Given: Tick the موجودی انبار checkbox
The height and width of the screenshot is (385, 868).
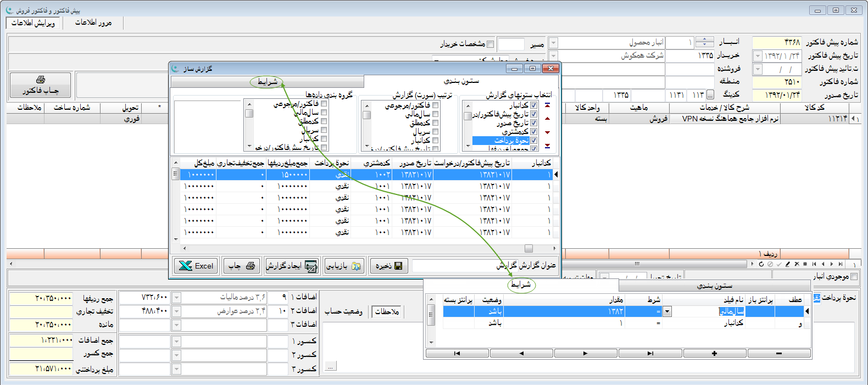Looking at the screenshot, I should coord(854,276).
